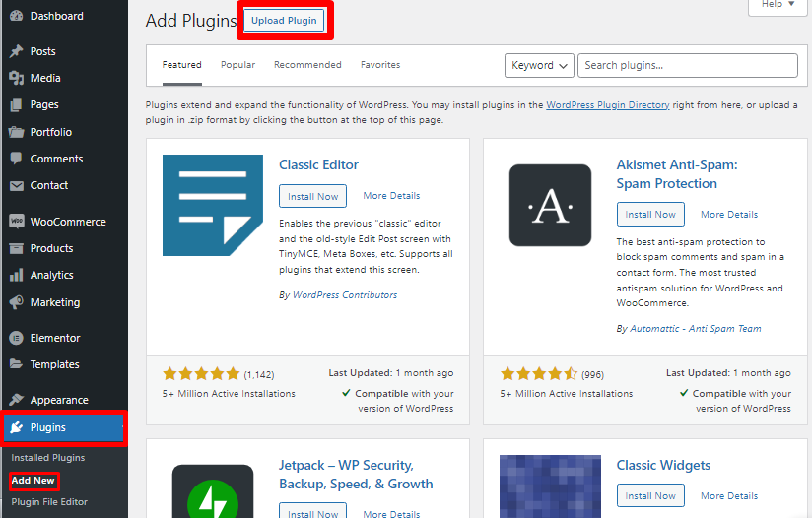Click the Portfolio folder icon
This screenshot has height=518, width=812.
pos(16,132)
